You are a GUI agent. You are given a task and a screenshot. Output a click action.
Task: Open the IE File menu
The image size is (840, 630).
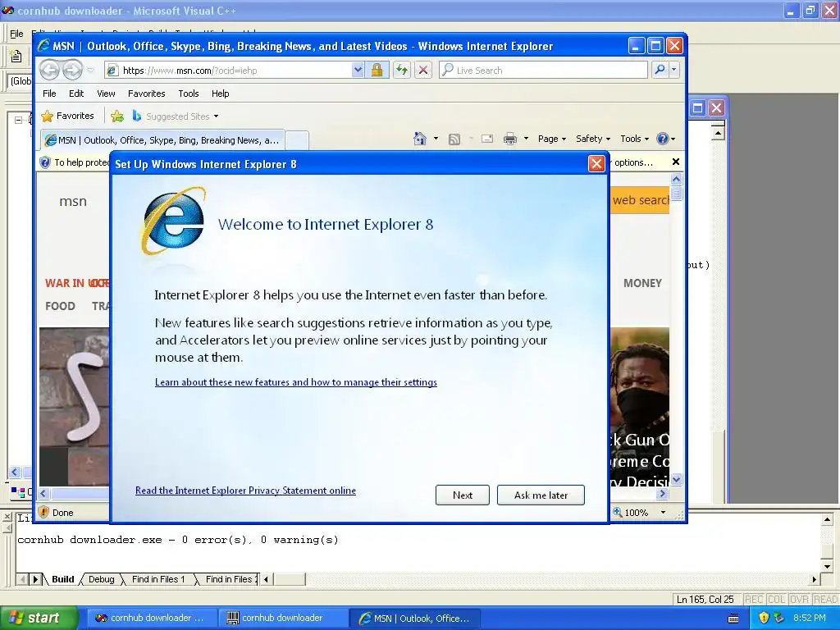[x=49, y=94]
